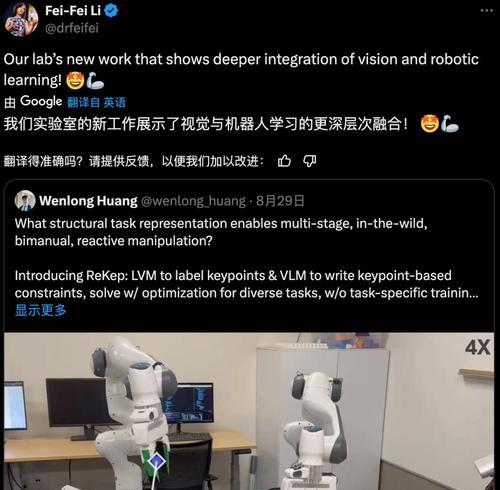
Task: Click the star-eyes emoji in English text
Action: [75, 81]
